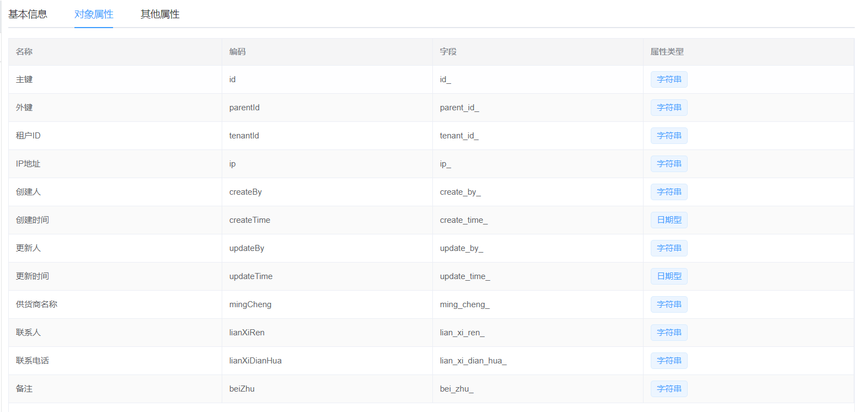Click the 名称 column header
868x412 pixels.
24,52
